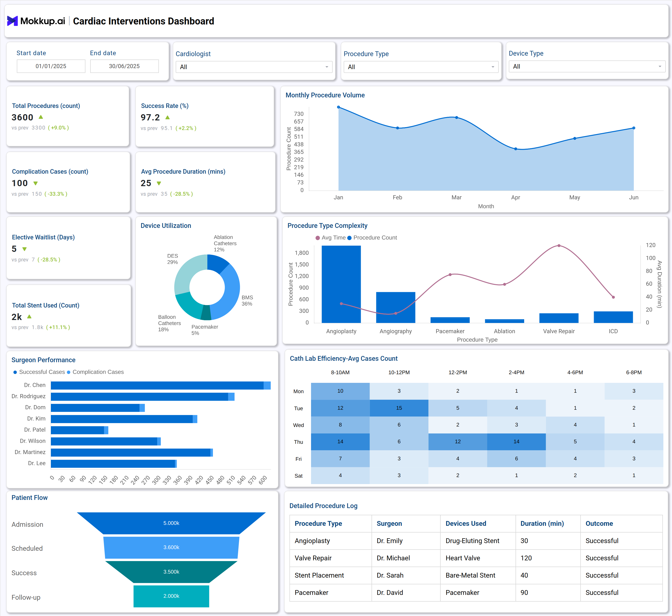Click the Cardiac Interventions Dashboard title

[x=144, y=21]
